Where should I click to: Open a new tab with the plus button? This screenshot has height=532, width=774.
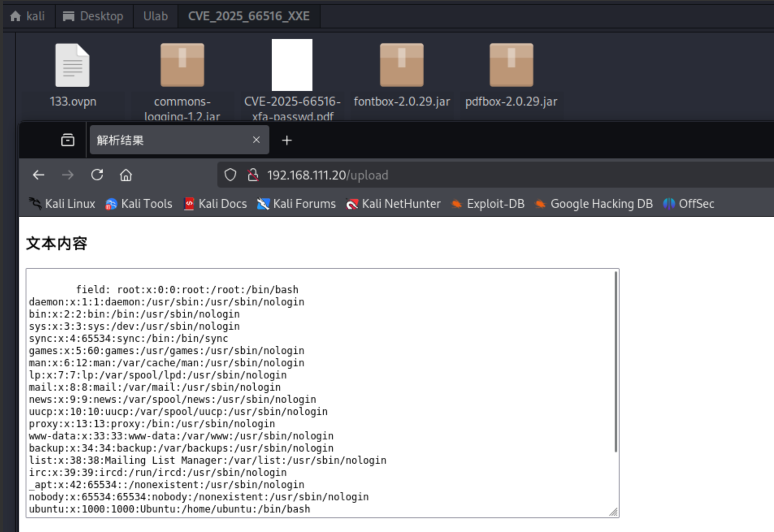point(287,140)
